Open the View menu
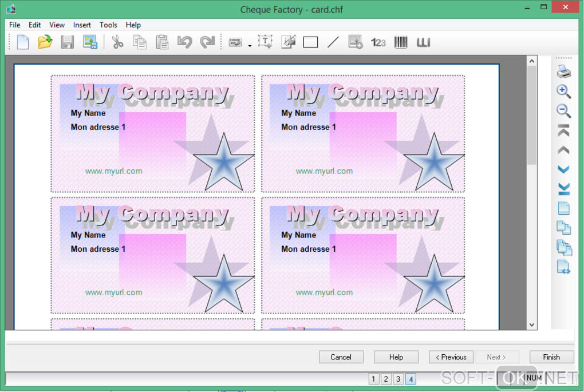 pyautogui.click(x=57, y=25)
